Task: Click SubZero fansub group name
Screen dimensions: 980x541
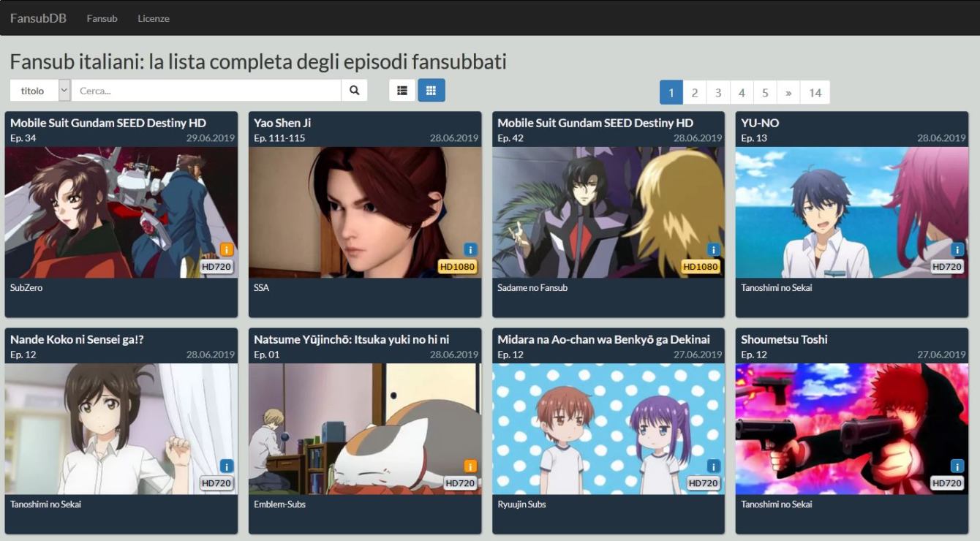Action: pos(26,288)
